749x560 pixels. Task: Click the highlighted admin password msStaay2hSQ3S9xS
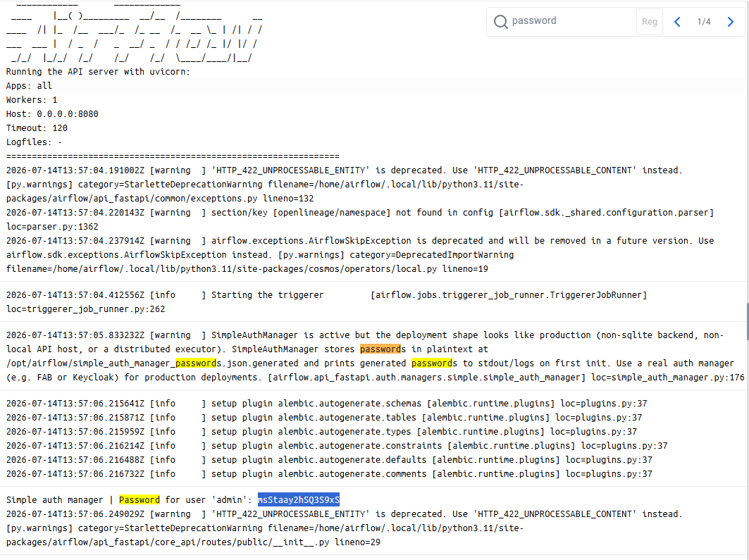coord(299,500)
